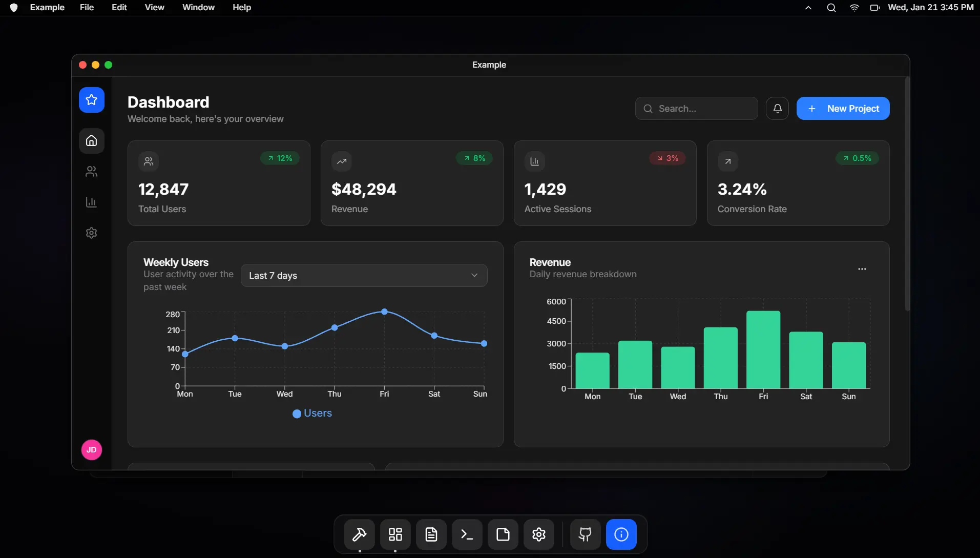Click inside the Search field
This screenshot has height=558, width=980.
[x=696, y=108]
